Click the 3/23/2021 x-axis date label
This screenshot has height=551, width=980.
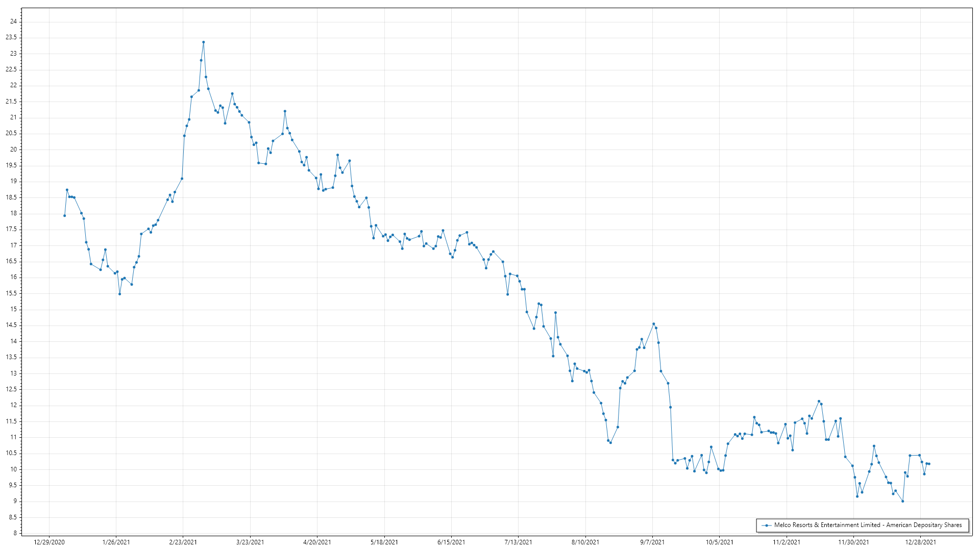pyautogui.click(x=250, y=542)
